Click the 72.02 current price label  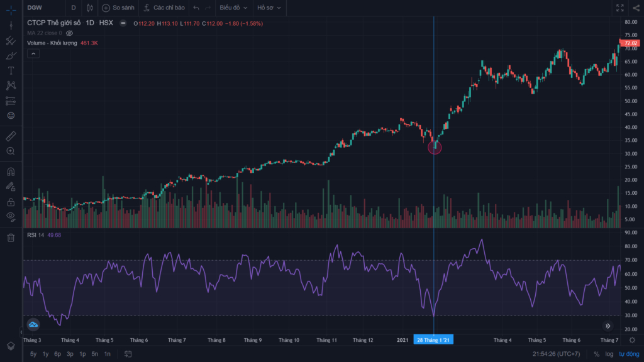click(630, 43)
